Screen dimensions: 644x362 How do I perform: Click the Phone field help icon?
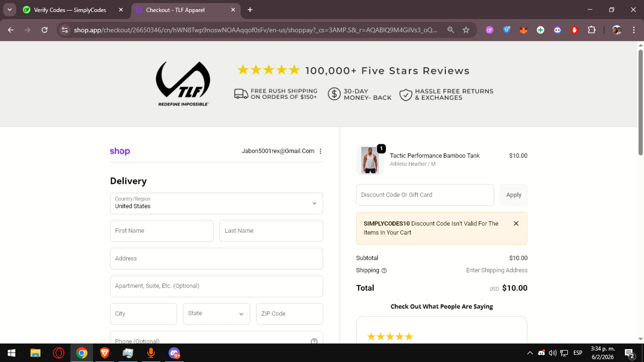point(314,341)
